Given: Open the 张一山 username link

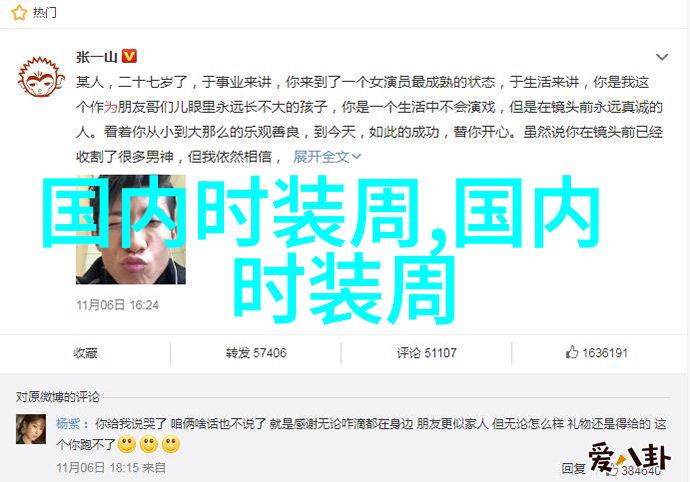Looking at the screenshot, I should (96, 57).
